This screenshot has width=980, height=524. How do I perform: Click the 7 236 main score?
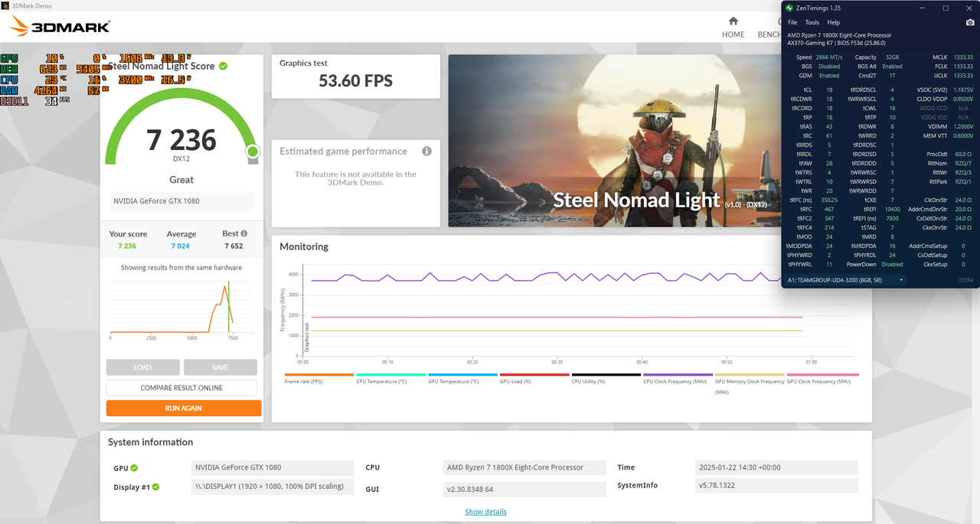tap(181, 140)
